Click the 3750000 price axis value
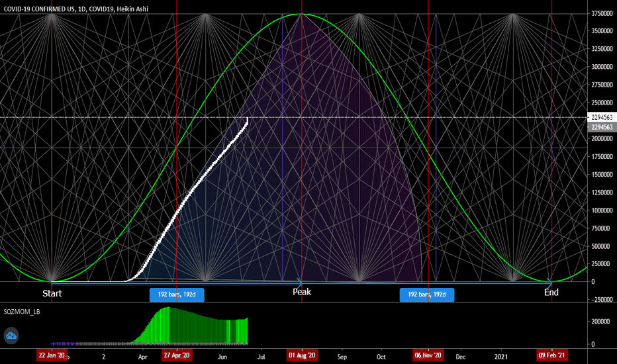This screenshot has height=364, width=617. point(602,13)
